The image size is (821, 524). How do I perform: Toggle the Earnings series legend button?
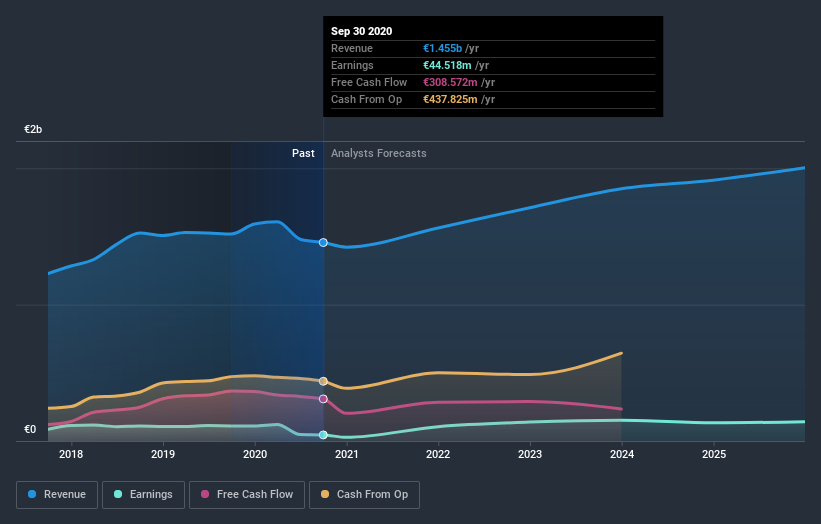143,495
